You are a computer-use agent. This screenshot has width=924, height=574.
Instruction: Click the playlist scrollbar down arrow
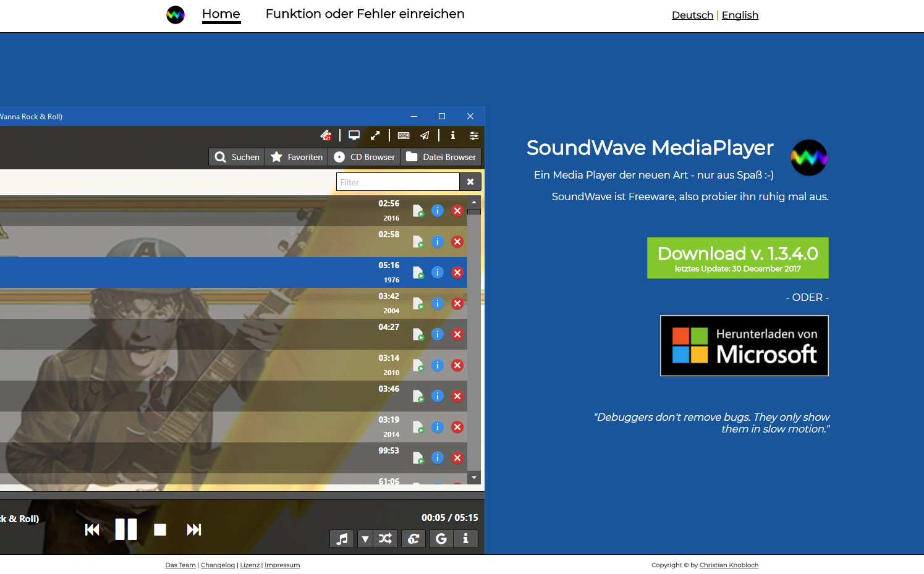click(x=474, y=478)
